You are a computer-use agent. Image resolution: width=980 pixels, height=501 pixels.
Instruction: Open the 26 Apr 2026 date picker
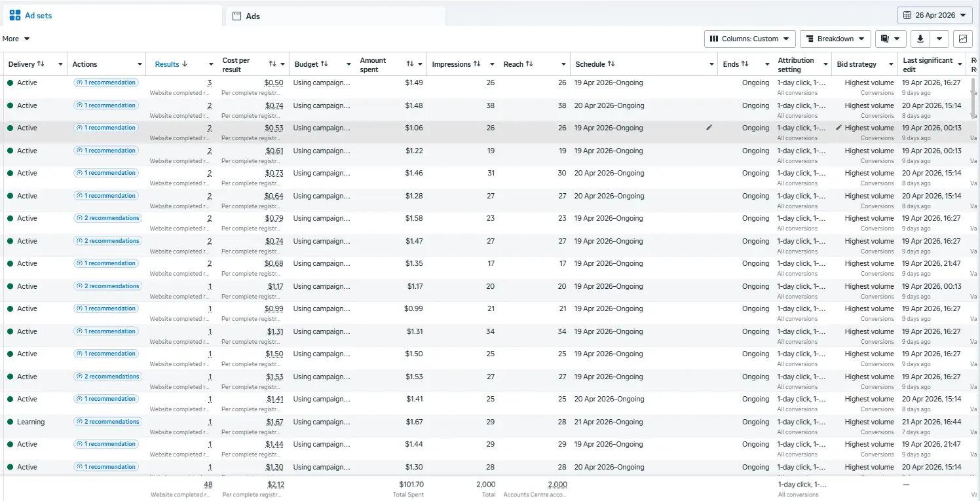click(x=935, y=15)
